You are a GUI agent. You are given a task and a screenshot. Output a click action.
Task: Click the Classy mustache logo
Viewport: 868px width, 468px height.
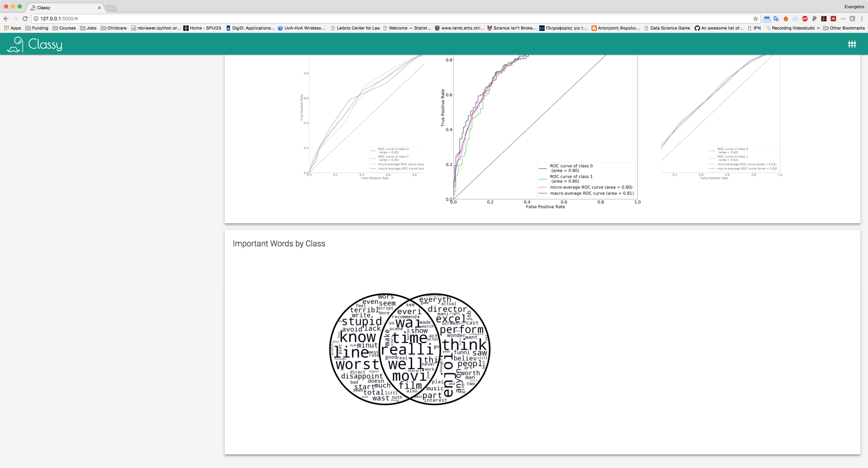coord(15,44)
